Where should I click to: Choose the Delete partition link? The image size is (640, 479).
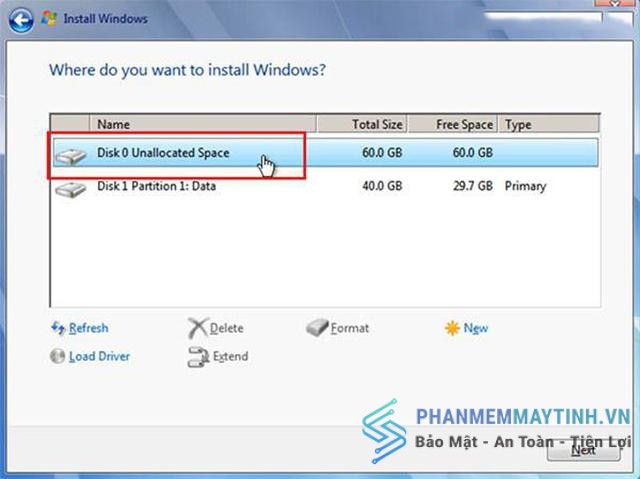[227, 328]
